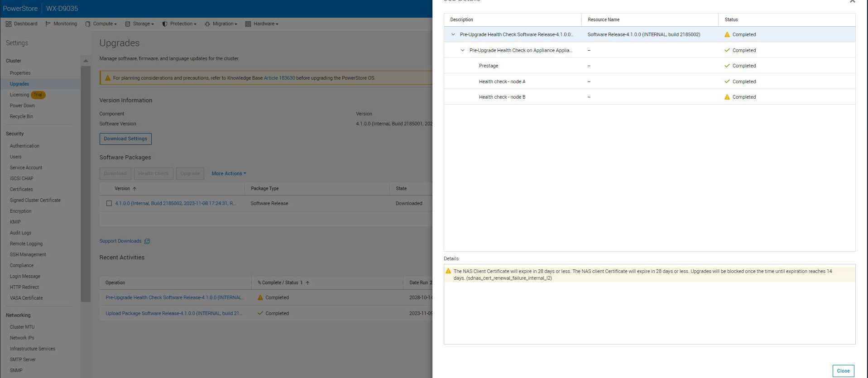Viewport: 868px width, 378px height.
Task: Open Authentication security settings
Action: 24,146
